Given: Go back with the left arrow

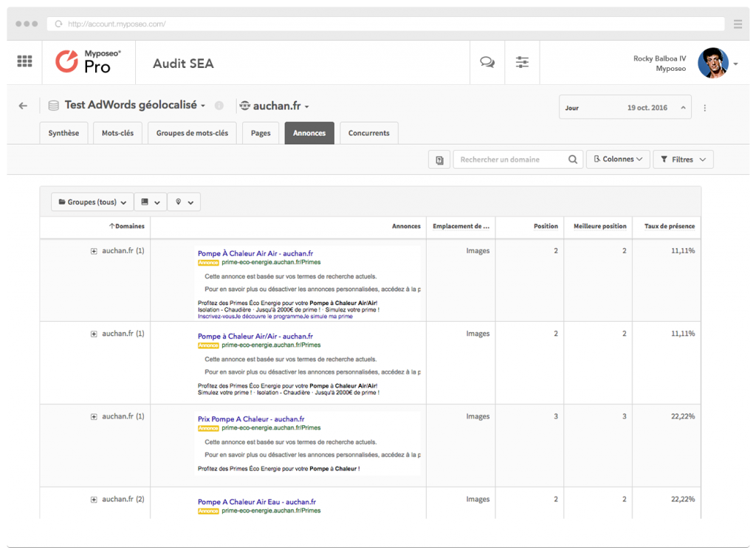Looking at the screenshot, I should 23,106.
